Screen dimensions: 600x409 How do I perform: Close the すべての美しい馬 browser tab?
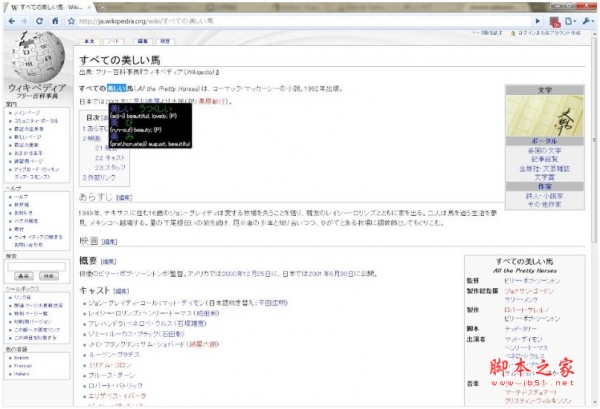pyautogui.click(x=89, y=7)
